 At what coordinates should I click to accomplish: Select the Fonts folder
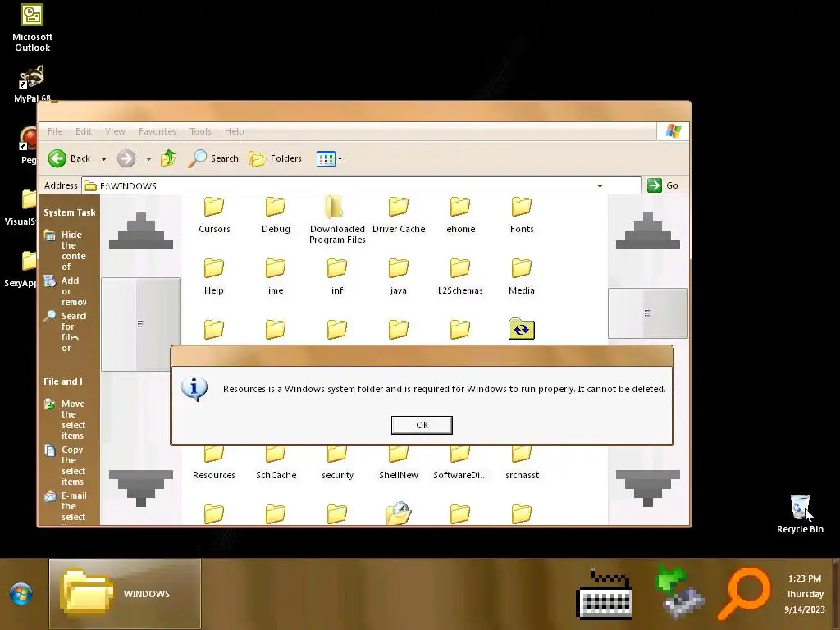tap(522, 216)
